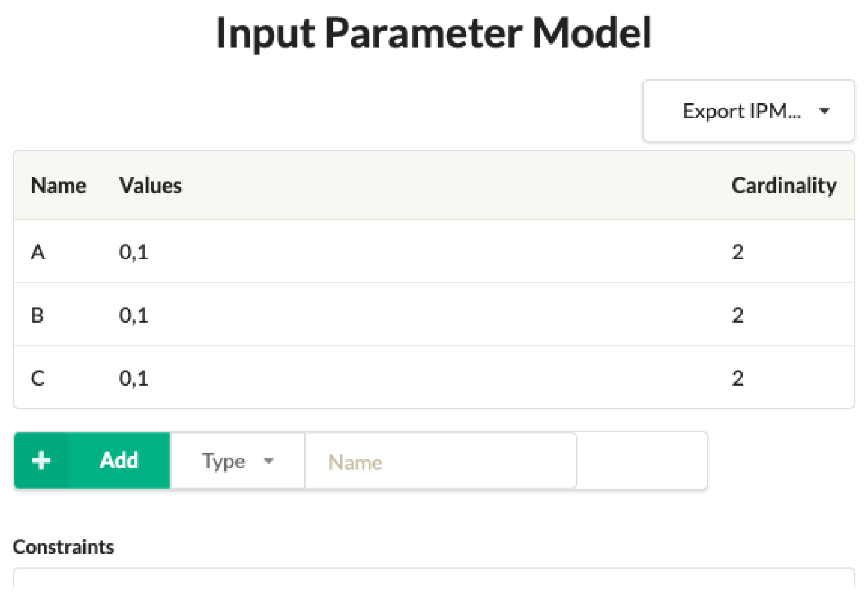Open the Type dropdown selector
868x609 pixels.
pyautogui.click(x=237, y=460)
